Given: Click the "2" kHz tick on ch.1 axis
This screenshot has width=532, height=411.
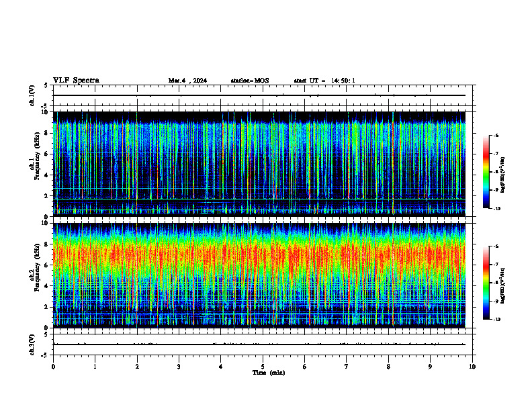Looking at the screenshot, I should [47, 196].
